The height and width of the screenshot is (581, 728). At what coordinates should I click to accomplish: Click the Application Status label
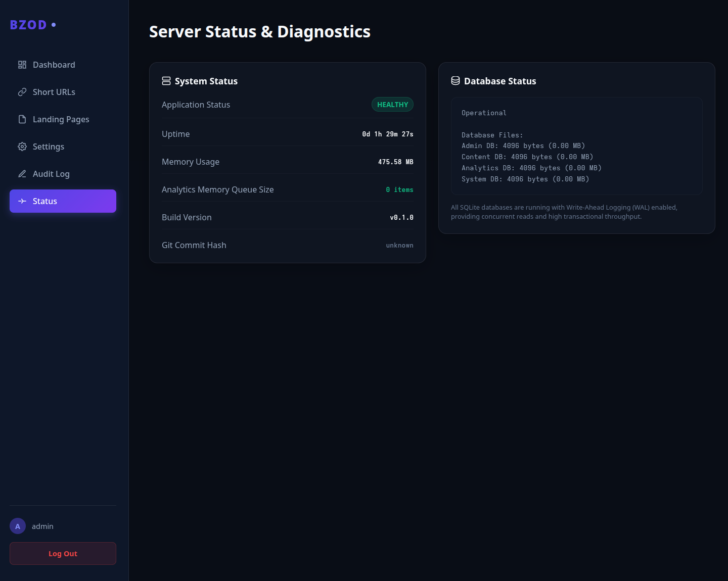pyautogui.click(x=196, y=105)
